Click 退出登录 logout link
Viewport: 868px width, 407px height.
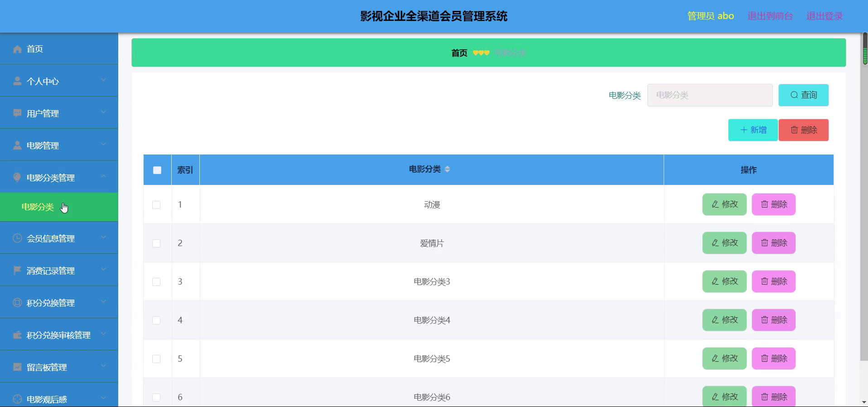[x=825, y=16]
